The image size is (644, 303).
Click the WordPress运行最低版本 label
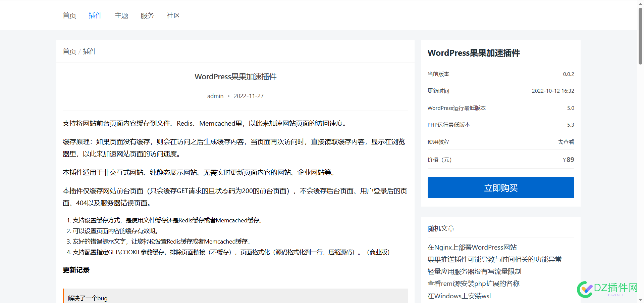tap(457, 108)
